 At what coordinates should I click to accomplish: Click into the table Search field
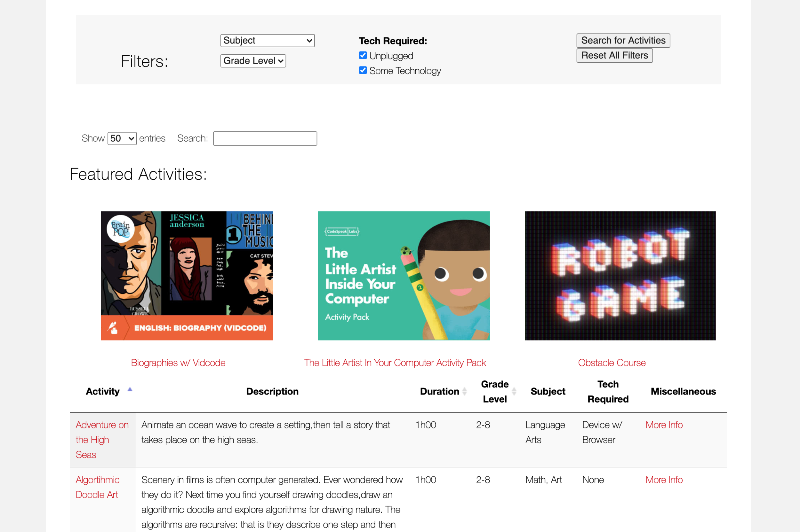[265, 138]
